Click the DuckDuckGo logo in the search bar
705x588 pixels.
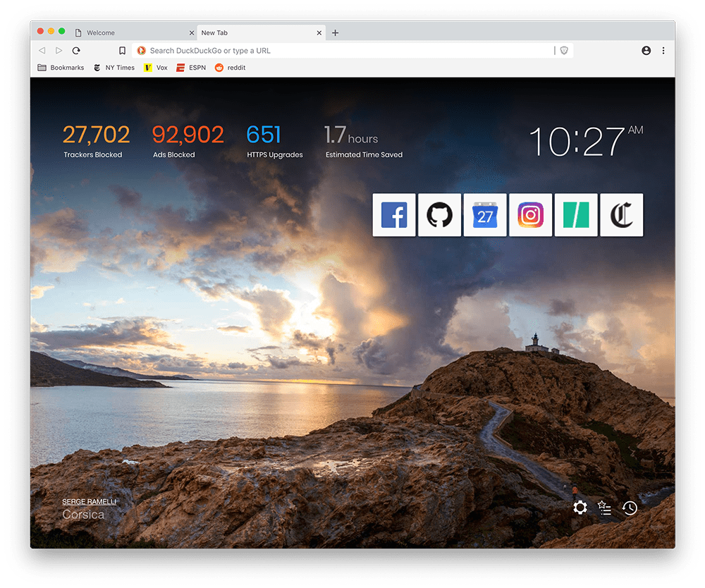[142, 50]
